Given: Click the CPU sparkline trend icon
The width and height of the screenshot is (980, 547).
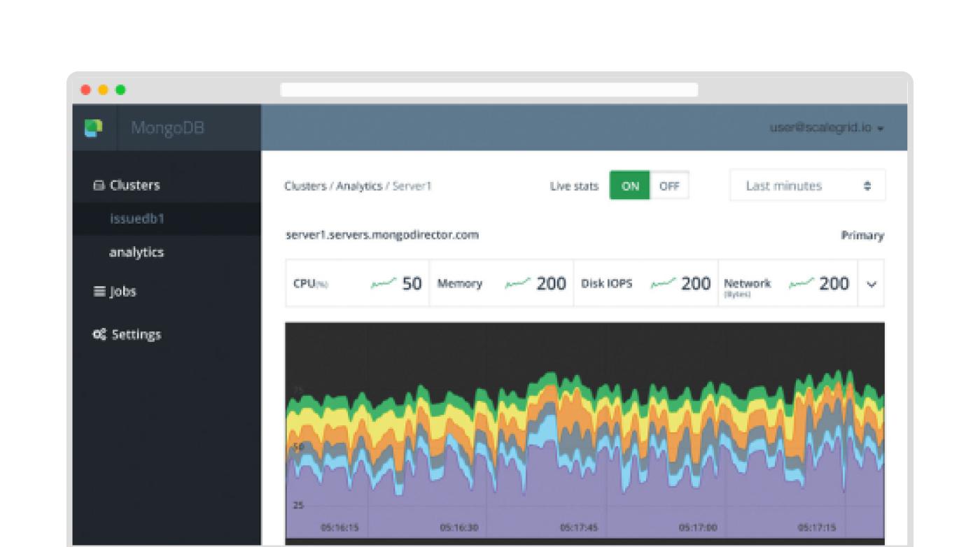Looking at the screenshot, I should pos(383,283).
